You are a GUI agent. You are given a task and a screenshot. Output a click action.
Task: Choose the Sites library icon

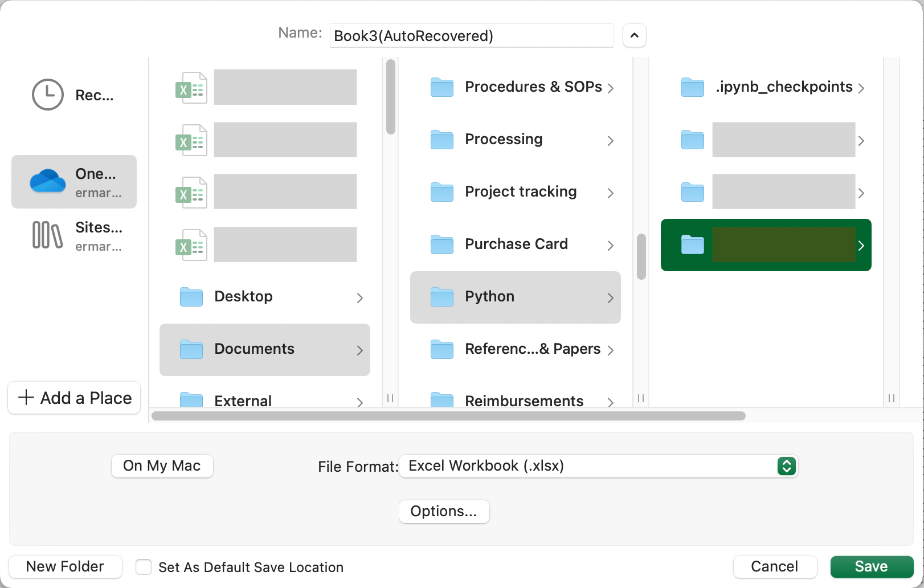click(x=47, y=235)
